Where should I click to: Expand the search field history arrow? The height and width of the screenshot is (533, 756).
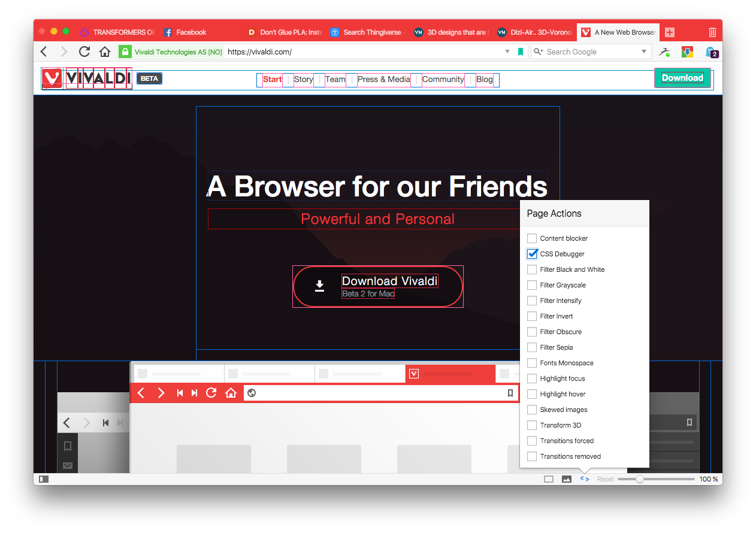(x=645, y=52)
